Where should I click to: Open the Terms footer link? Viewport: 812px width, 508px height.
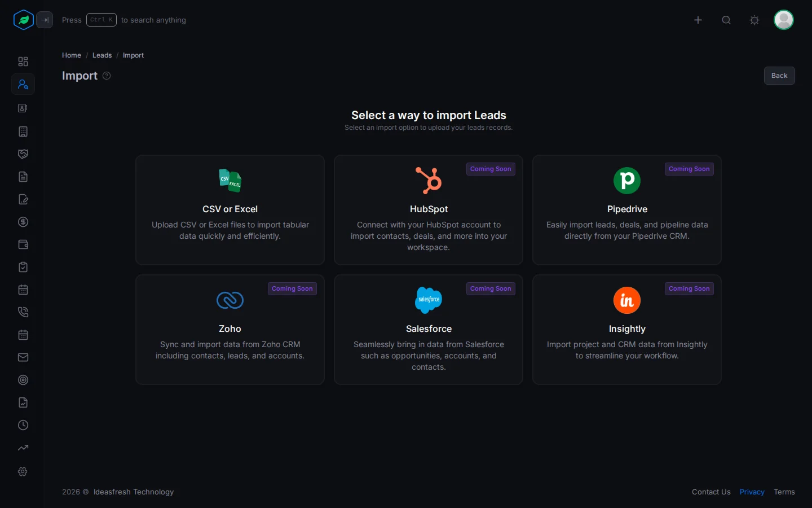point(784,492)
